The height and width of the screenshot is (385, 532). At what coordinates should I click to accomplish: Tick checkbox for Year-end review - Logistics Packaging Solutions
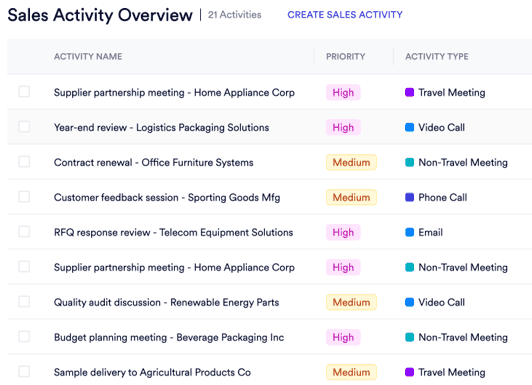click(24, 127)
